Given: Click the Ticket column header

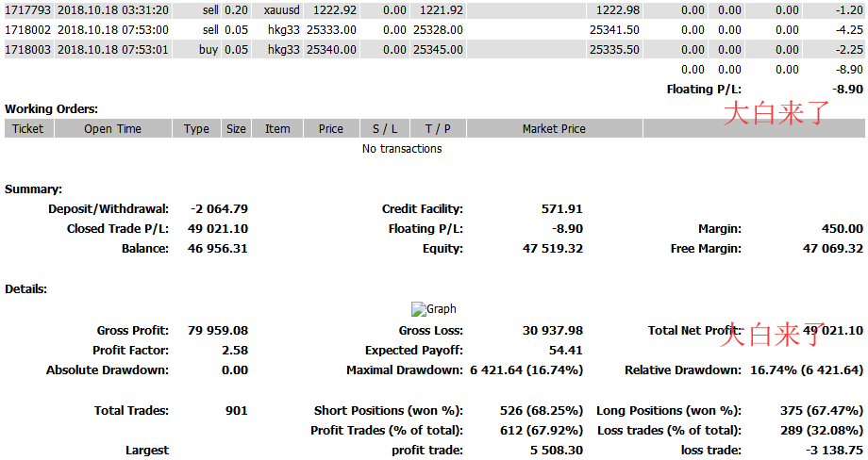Looking at the screenshot, I should 27,129.
